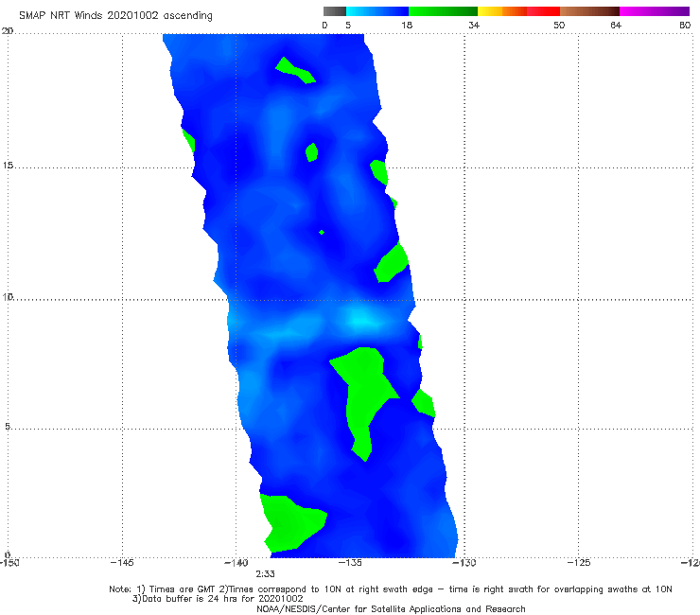Click the yellow-orange segment of the color bar
700x615 pixels.
(x=502, y=11)
